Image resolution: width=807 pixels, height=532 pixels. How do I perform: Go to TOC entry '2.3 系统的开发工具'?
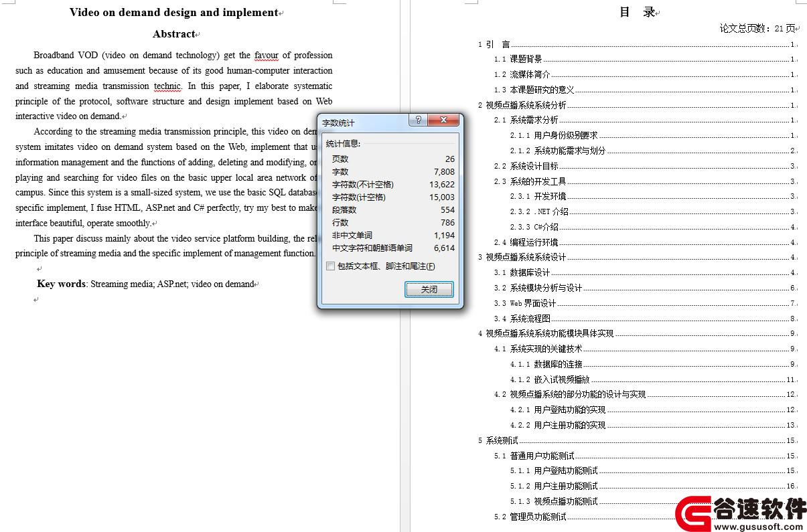[x=645, y=181]
